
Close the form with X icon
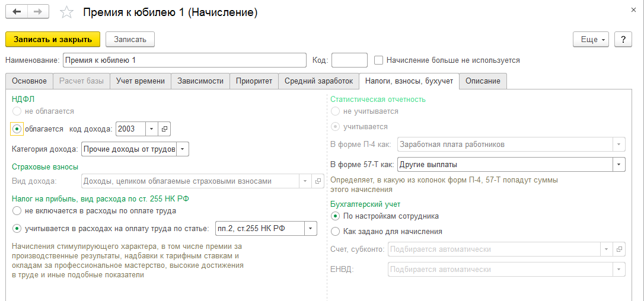[632, 10]
